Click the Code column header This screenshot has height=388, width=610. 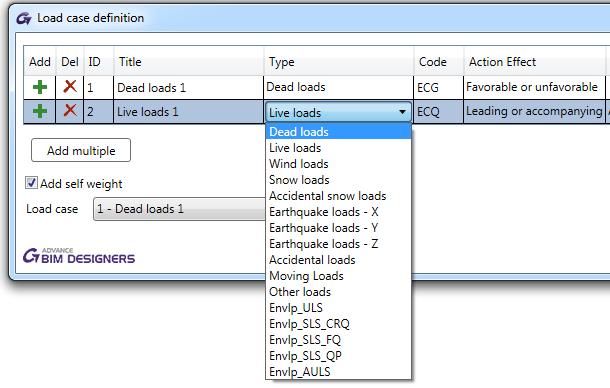(x=438, y=61)
